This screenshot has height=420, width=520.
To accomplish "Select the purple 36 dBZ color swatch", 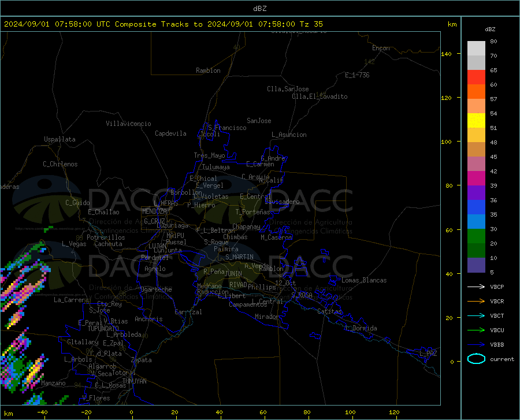I will [x=476, y=192].
